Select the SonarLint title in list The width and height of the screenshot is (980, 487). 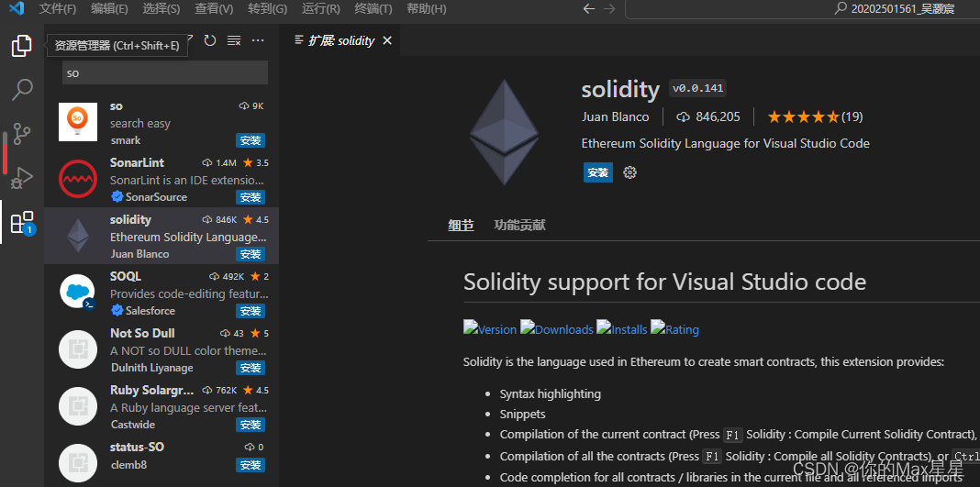click(x=137, y=162)
